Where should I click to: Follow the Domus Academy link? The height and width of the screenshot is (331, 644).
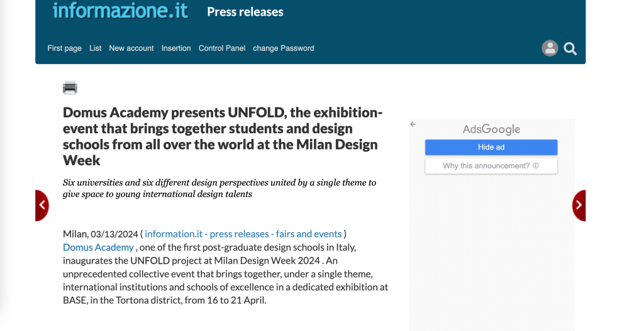coord(98,247)
